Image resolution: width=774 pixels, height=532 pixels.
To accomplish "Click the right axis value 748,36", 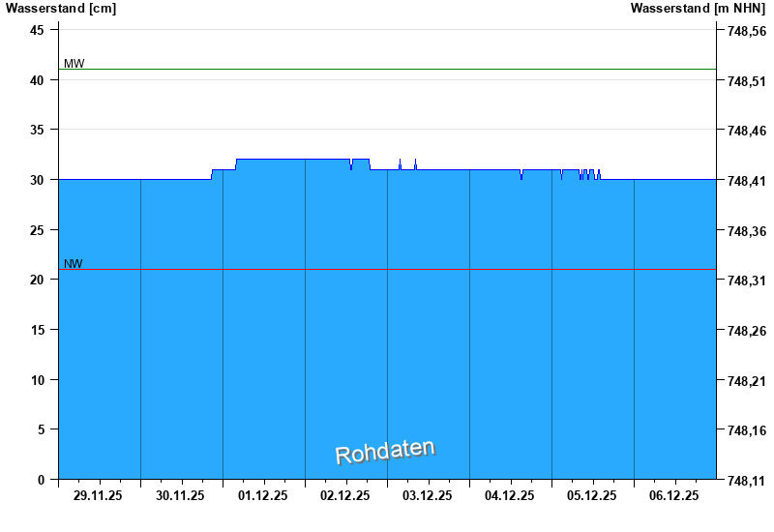I will pos(747,231).
